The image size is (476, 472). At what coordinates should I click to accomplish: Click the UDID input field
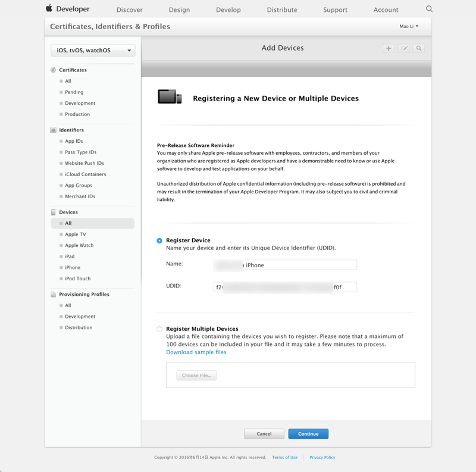(x=285, y=287)
